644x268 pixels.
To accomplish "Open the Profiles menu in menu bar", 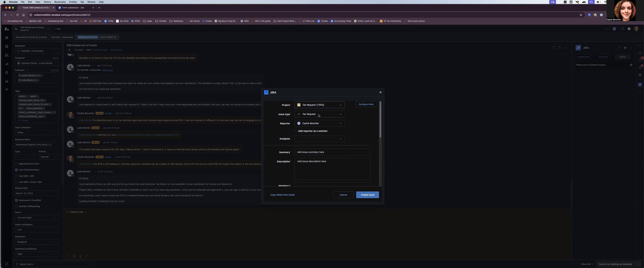I will click(73, 2).
